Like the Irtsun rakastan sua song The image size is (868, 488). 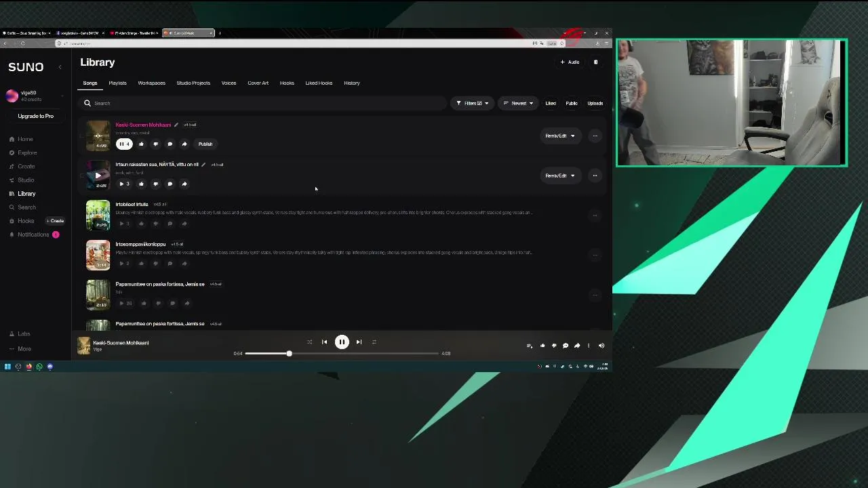coord(141,184)
